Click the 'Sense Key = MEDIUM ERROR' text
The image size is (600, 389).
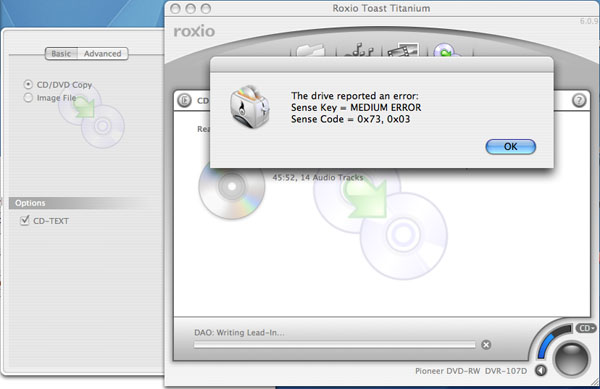[x=356, y=107]
